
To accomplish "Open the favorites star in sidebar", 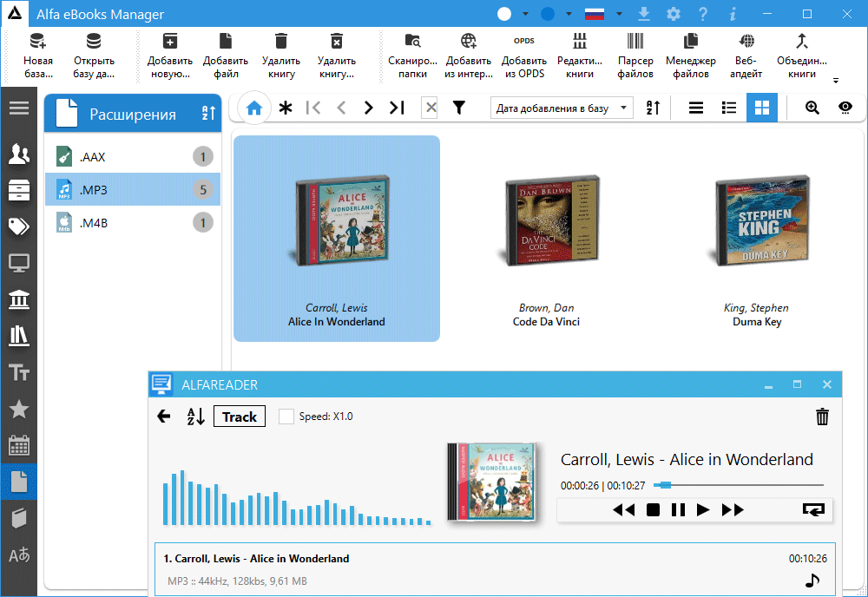I will 18,410.
